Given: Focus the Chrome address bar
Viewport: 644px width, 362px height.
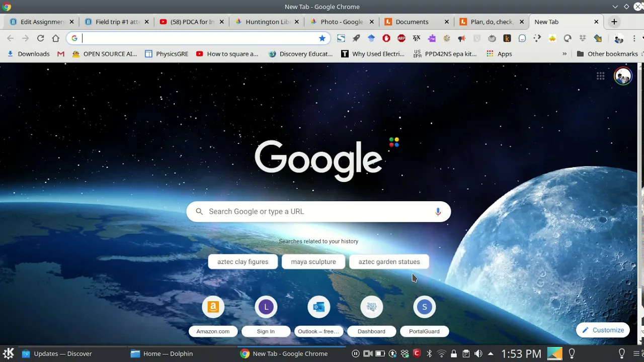Looking at the screenshot, I should click(x=199, y=38).
